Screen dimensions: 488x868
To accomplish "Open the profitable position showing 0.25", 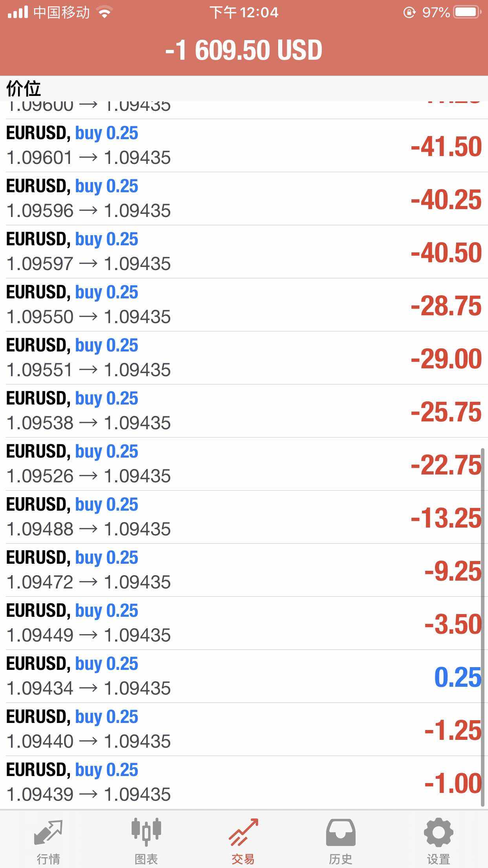I will (x=244, y=676).
